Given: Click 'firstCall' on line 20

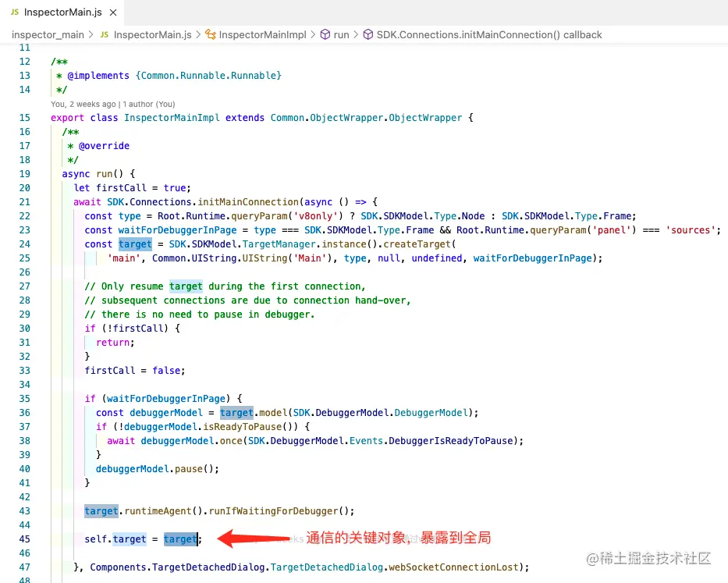Looking at the screenshot, I should [x=121, y=188].
